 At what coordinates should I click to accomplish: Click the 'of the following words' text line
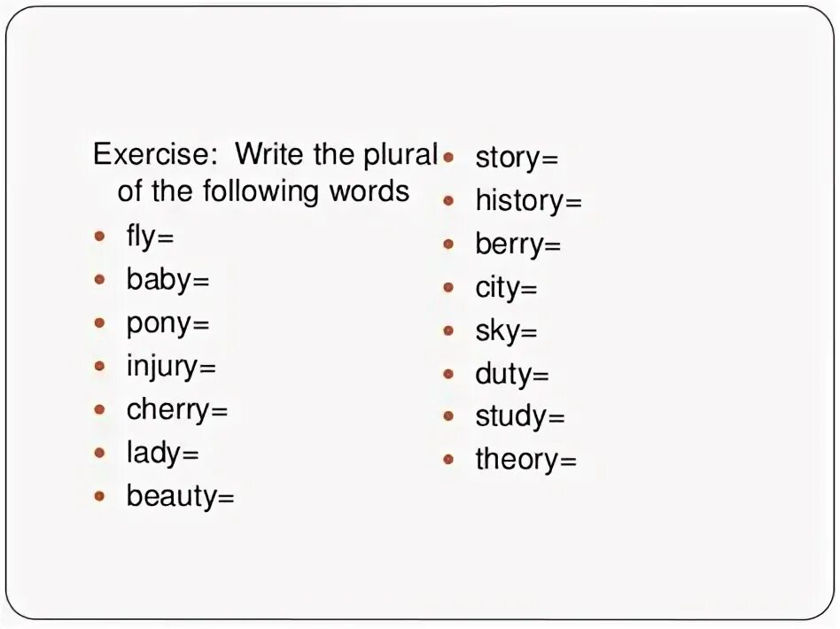263,191
